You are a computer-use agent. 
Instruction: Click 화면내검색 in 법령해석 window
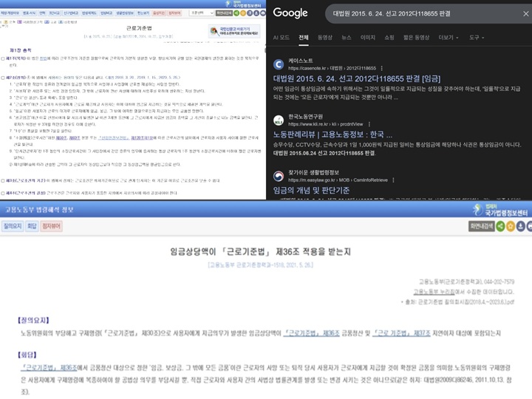point(482,226)
